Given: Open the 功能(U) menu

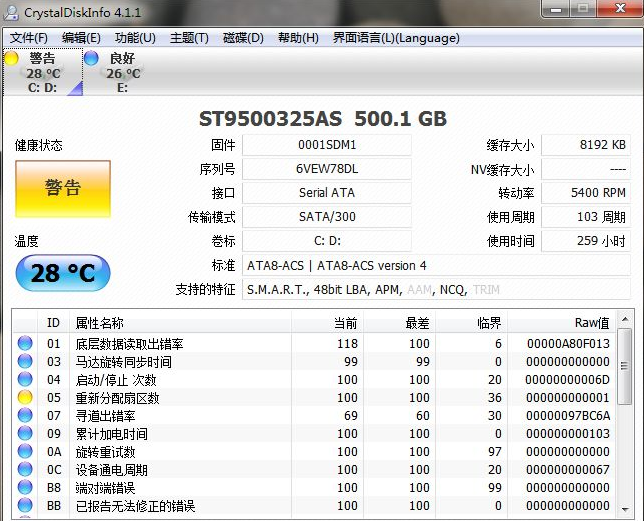Looking at the screenshot, I should (135, 38).
